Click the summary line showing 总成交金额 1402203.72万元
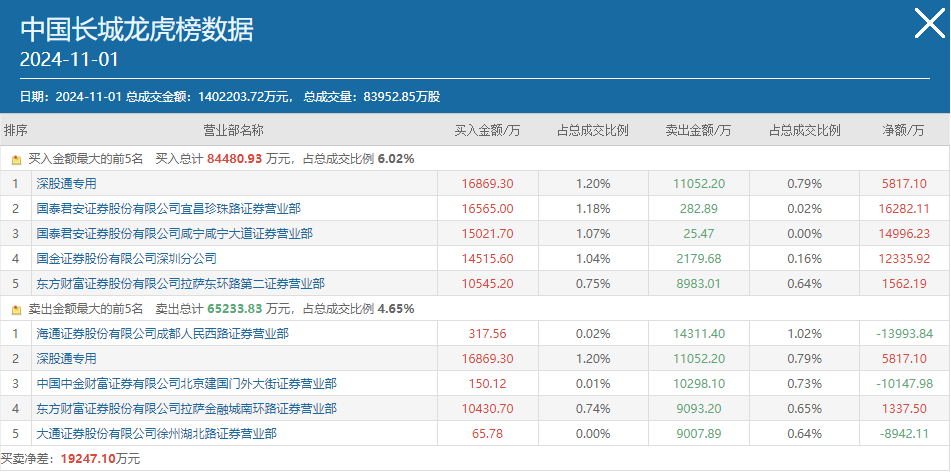951x476 pixels. pos(230,97)
